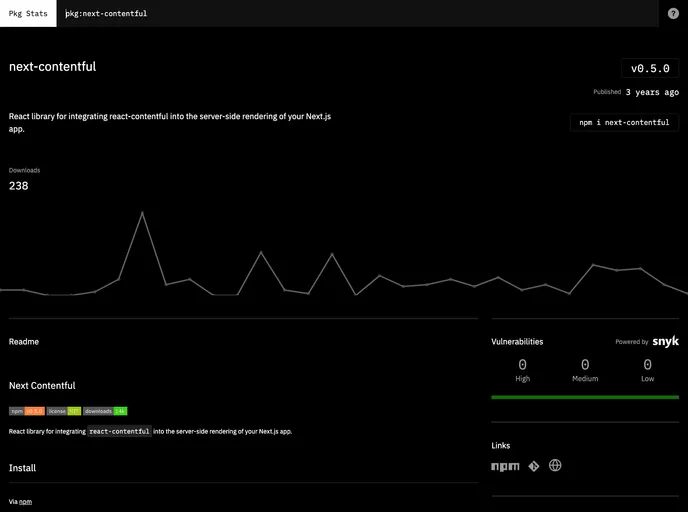Click the green vulnerabilities status bar
688x512 pixels.
click(585, 397)
